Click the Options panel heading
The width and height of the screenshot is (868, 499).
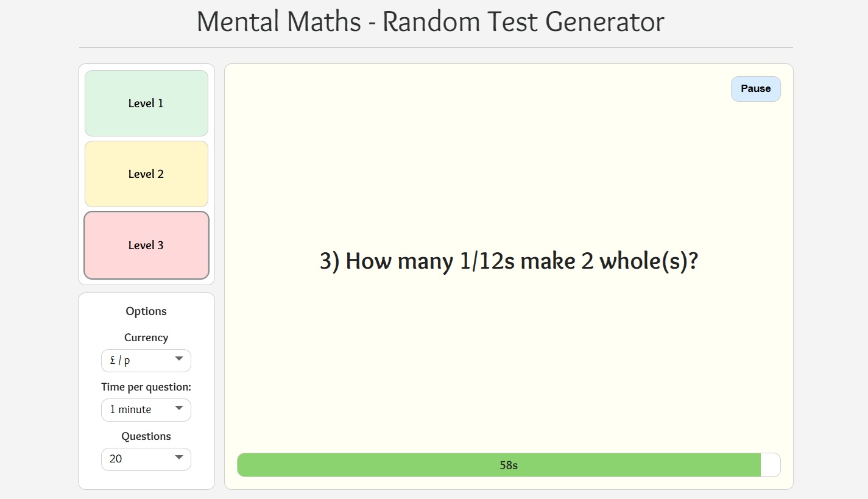(x=146, y=311)
